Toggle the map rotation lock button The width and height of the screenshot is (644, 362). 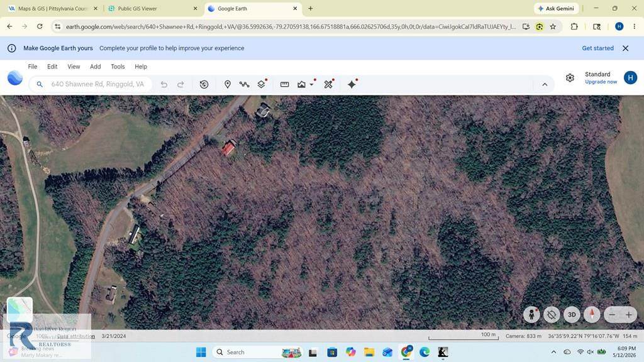pos(552,315)
